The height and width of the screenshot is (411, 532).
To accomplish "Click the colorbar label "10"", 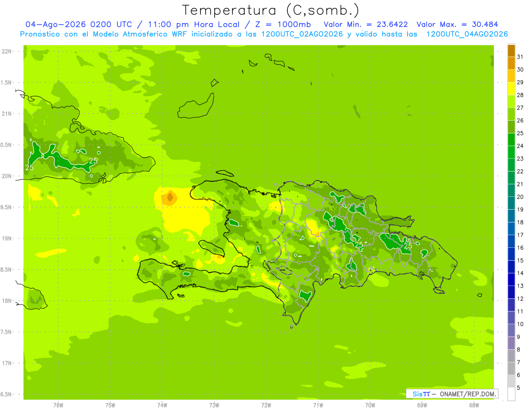I will (x=520, y=324).
